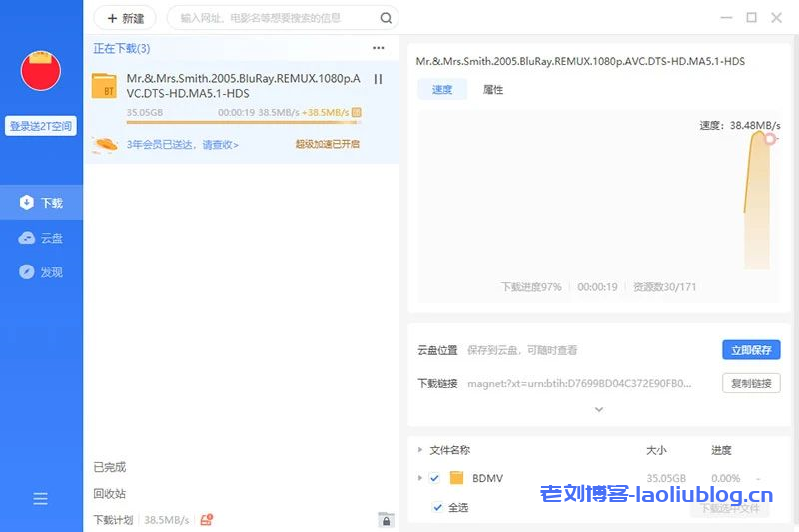Expand the 文件名称 header arrow
Screen dimensions: 799x532
420,450
